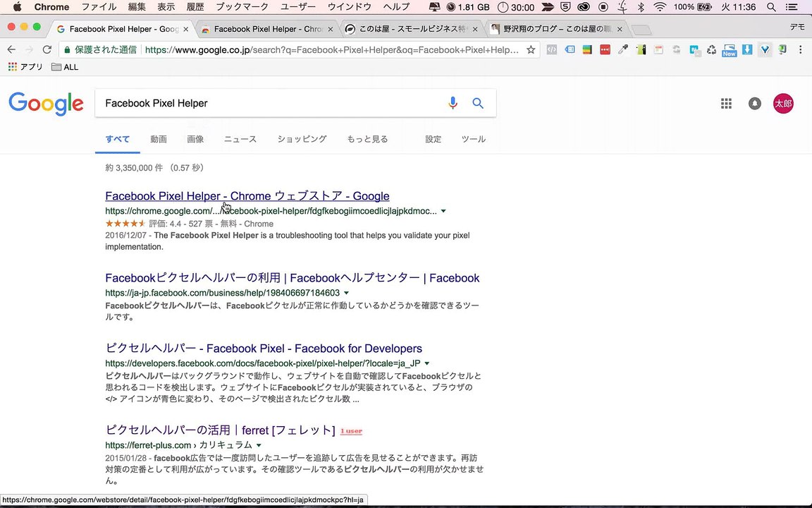Image resolution: width=812 pixels, height=508 pixels.
Task: Click the Google logo
Action: [x=46, y=104]
